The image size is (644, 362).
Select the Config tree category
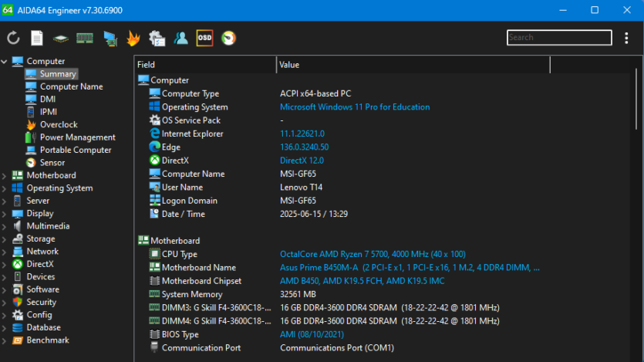coord(39,315)
